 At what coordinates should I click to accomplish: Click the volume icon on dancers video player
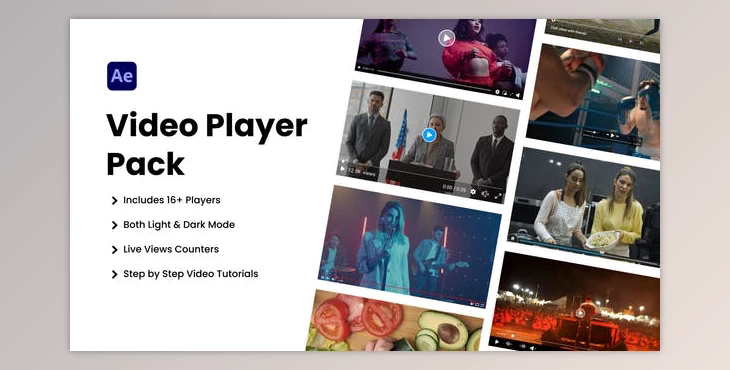click(x=518, y=95)
